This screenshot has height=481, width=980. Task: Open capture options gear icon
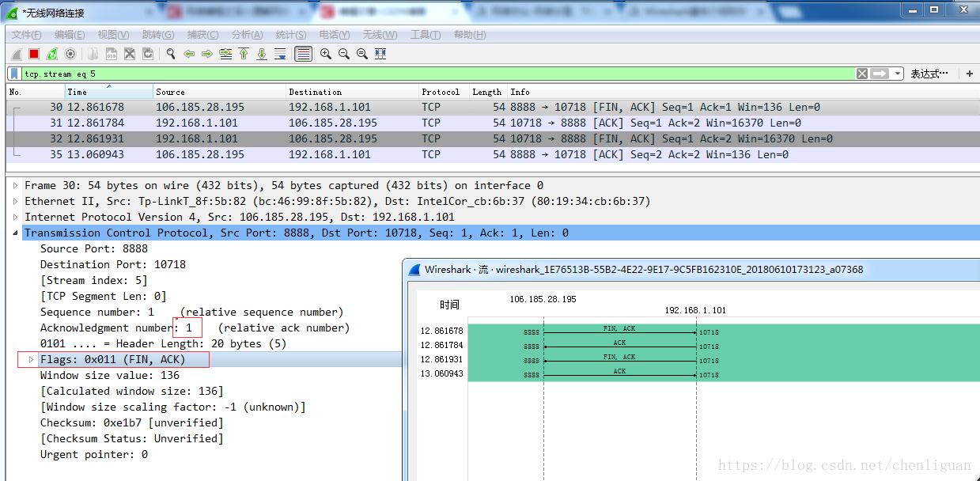(70, 54)
